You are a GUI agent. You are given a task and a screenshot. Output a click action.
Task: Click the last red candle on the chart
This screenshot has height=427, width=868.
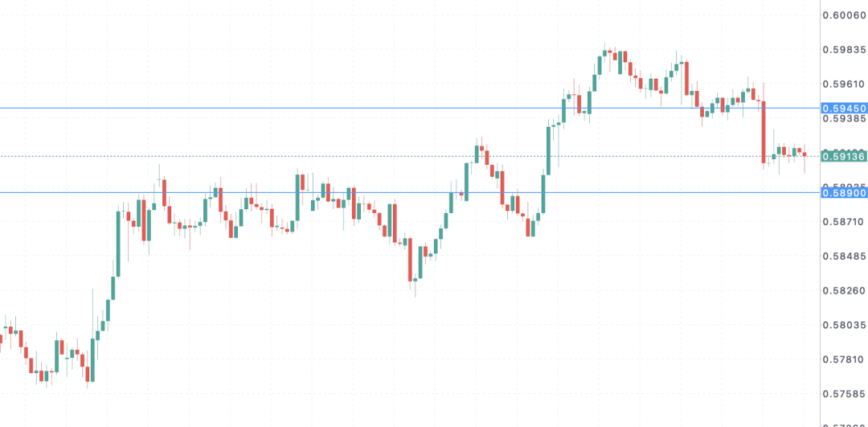coord(805,154)
